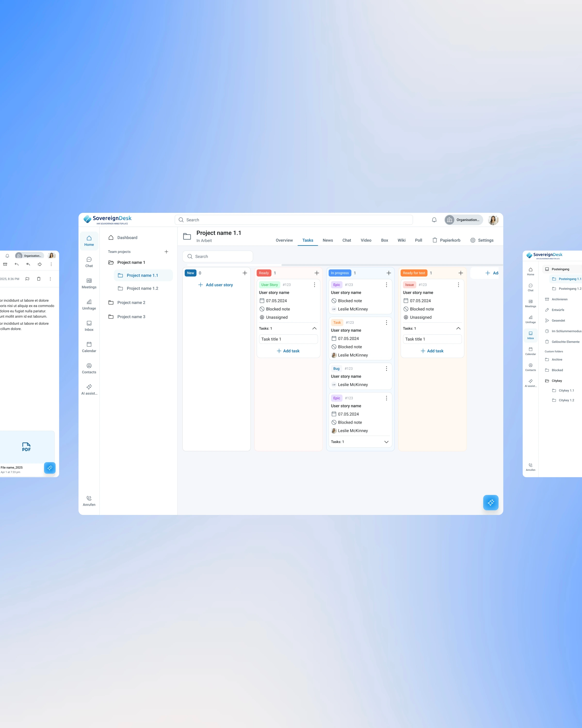Expand Tasks section of last Epic card

point(386,442)
